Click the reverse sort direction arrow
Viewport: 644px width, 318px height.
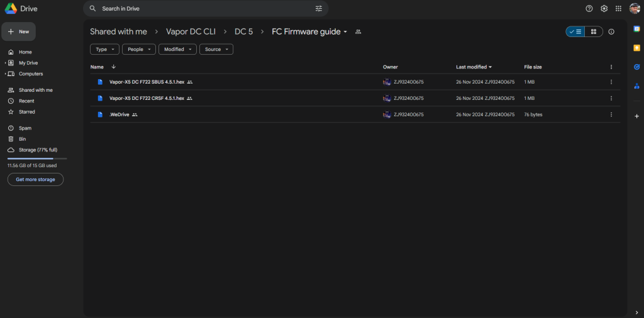click(x=114, y=67)
